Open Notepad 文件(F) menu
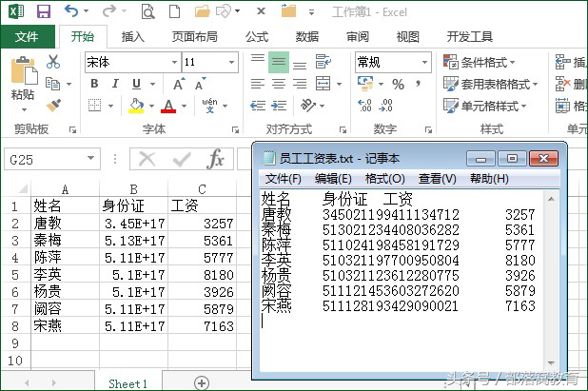This screenshot has width=588, height=391. click(x=284, y=179)
